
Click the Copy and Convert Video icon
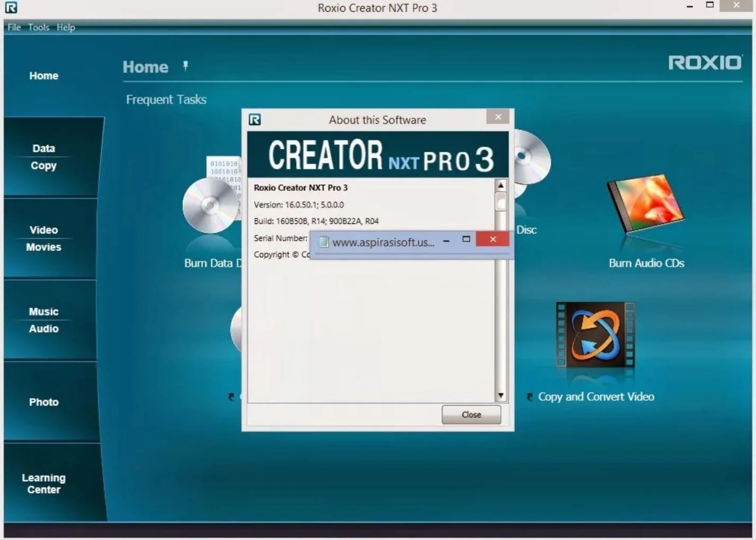(595, 335)
